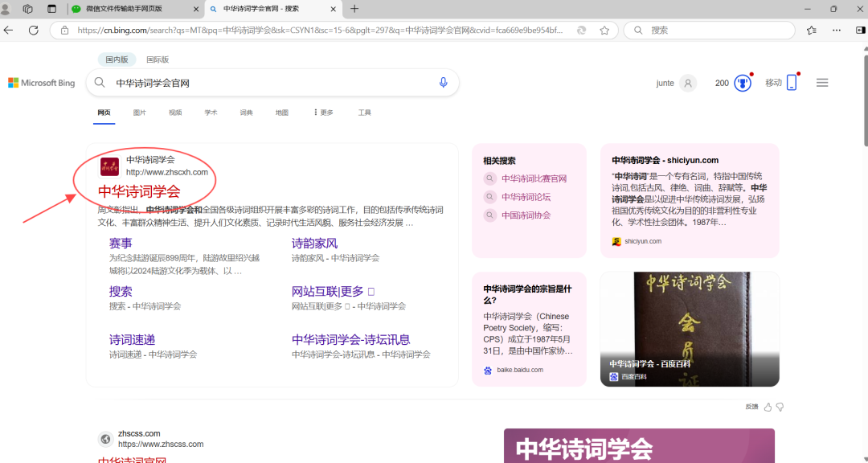Open the 百度百科 membership card thumbnail
Screen dimensions: 868x463
coord(690,329)
